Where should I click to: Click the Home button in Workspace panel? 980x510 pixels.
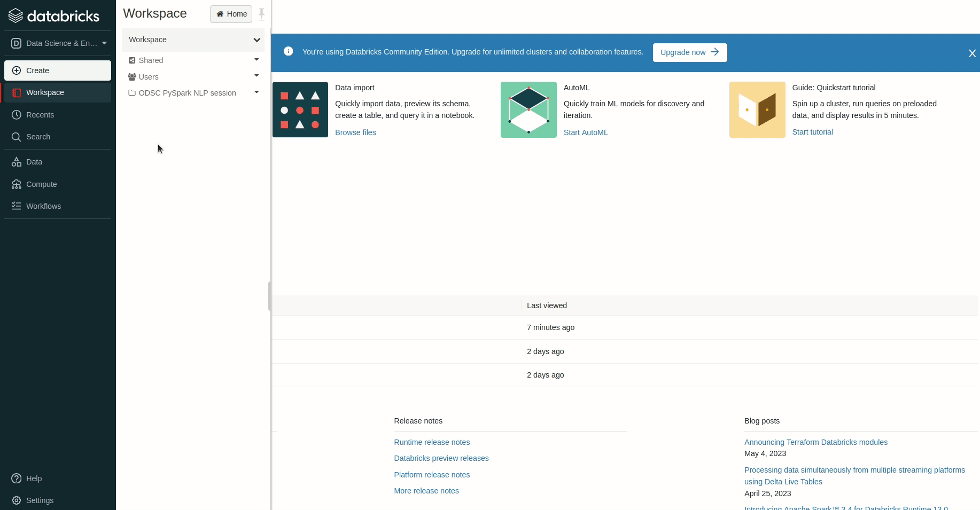(231, 14)
